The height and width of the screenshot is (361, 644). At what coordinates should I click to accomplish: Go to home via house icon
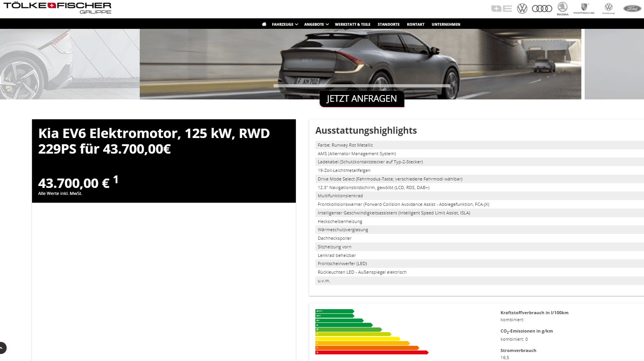(264, 24)
